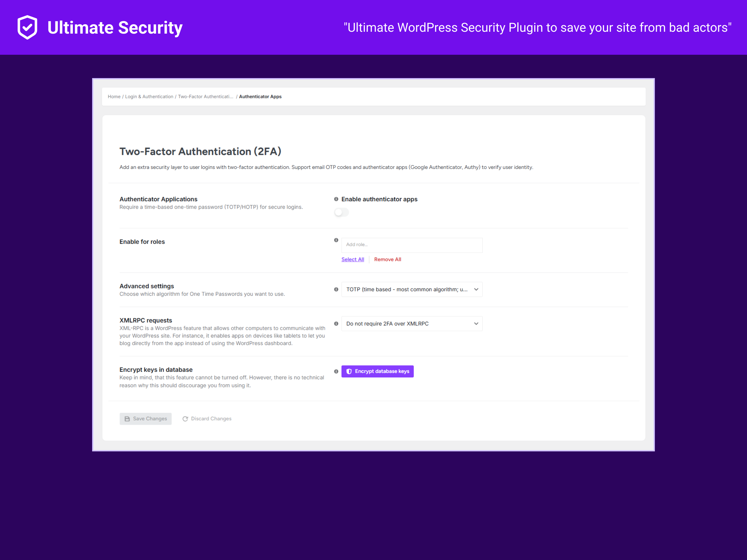Image resolution: width=747 pixels, height=560 pixels.
Task: Click shield icon in Encrypt database keys button
Action: pyautogui.click(x=349, y=371)
